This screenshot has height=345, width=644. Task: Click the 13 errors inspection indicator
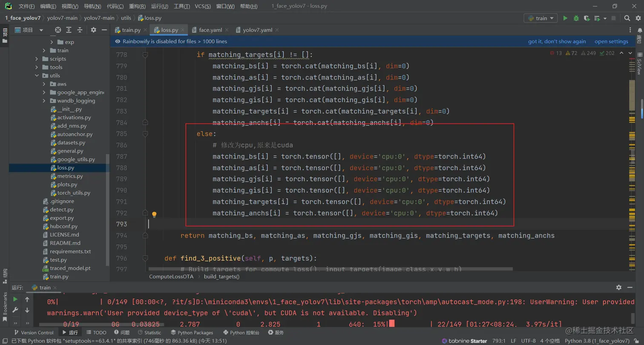(556, 53)
